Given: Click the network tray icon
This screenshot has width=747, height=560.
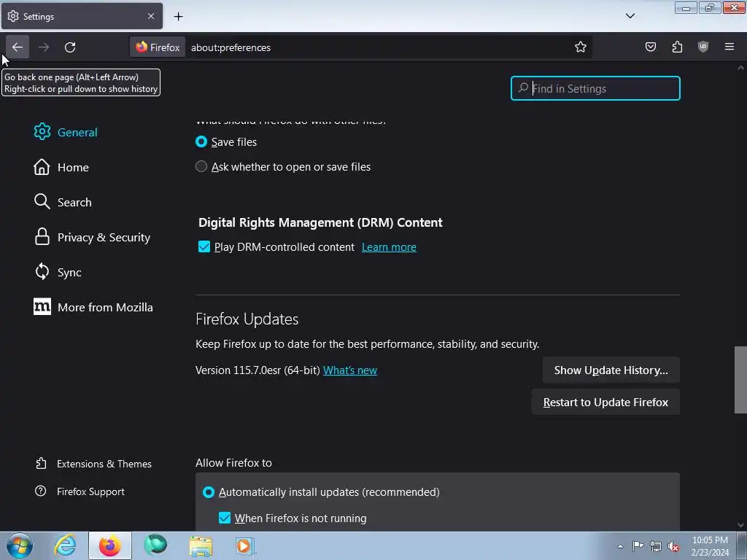Looking at the screenshot, I should pyautogui.click(x=656, y=546).
